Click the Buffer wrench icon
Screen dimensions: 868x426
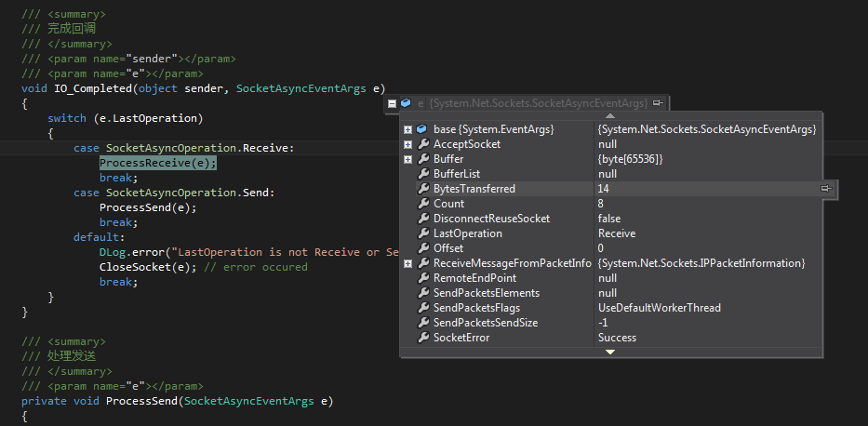pos(423,159)
